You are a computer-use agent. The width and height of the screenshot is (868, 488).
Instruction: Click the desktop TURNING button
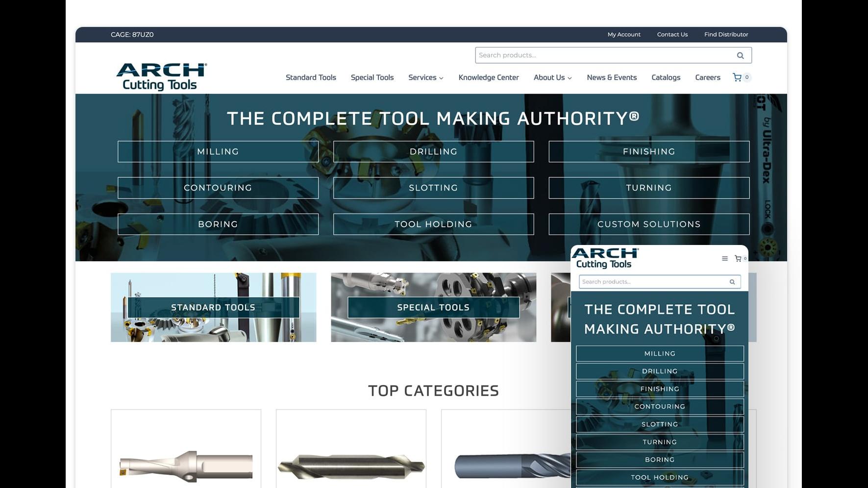pos(649,188)
